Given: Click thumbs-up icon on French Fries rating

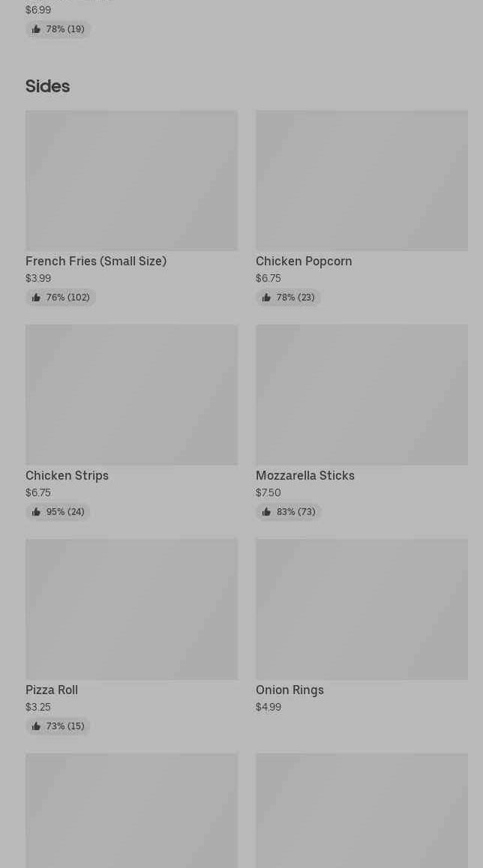Looking at the screenshot, I should click(x=36, y=298).
